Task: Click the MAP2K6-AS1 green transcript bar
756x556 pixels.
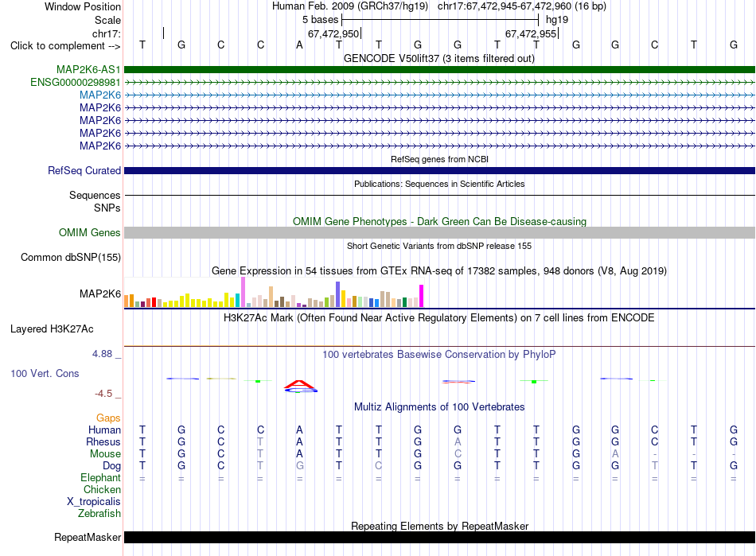Action: 439,69
